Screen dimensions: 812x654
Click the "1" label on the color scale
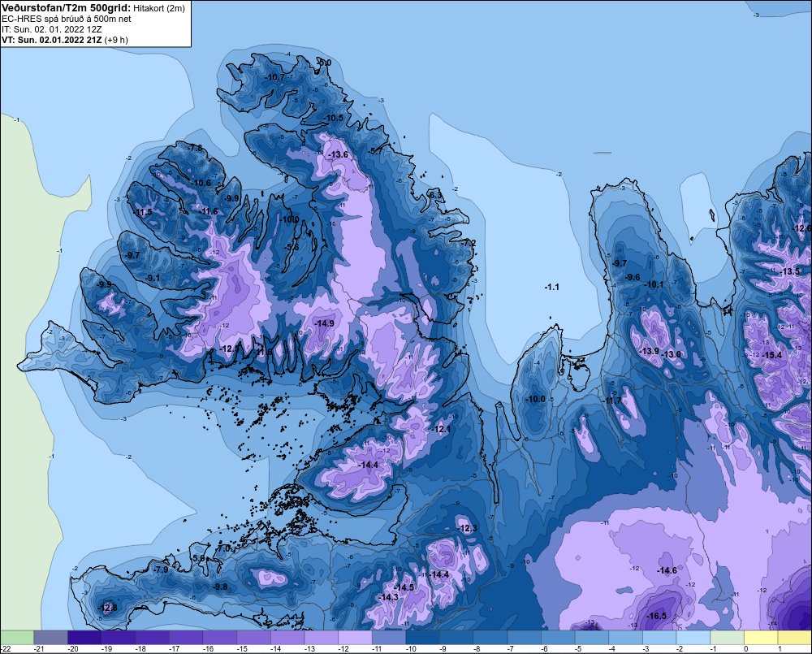(x=780, y=649)
